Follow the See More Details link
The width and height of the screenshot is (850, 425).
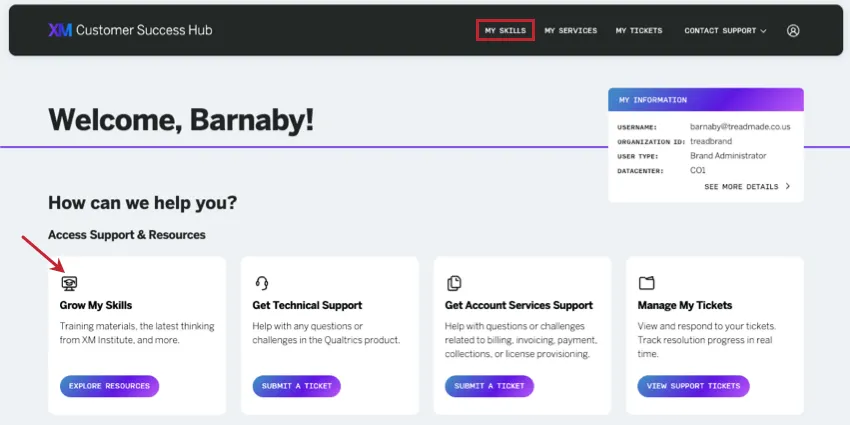[741, 186]
